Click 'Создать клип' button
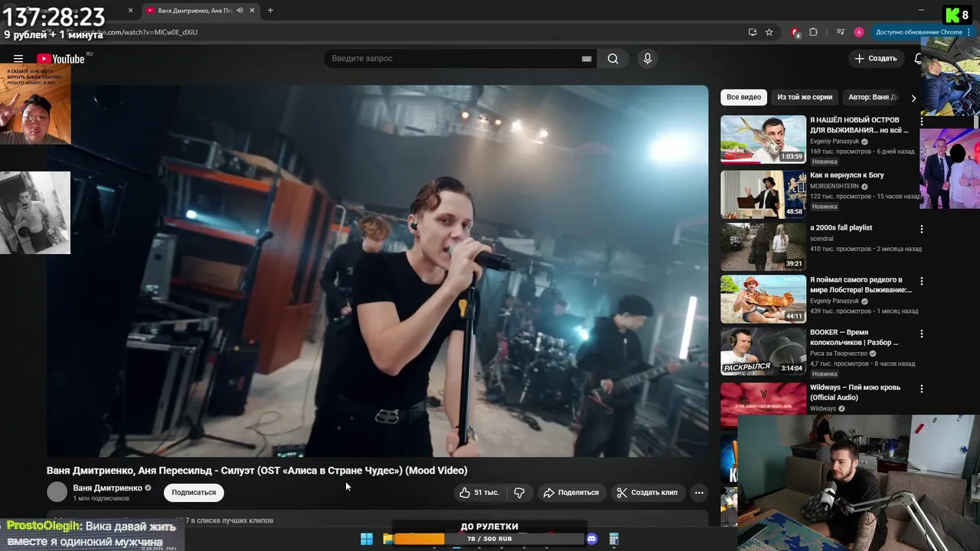This screenshot has width=980, height=551. [x=648, y=493]
